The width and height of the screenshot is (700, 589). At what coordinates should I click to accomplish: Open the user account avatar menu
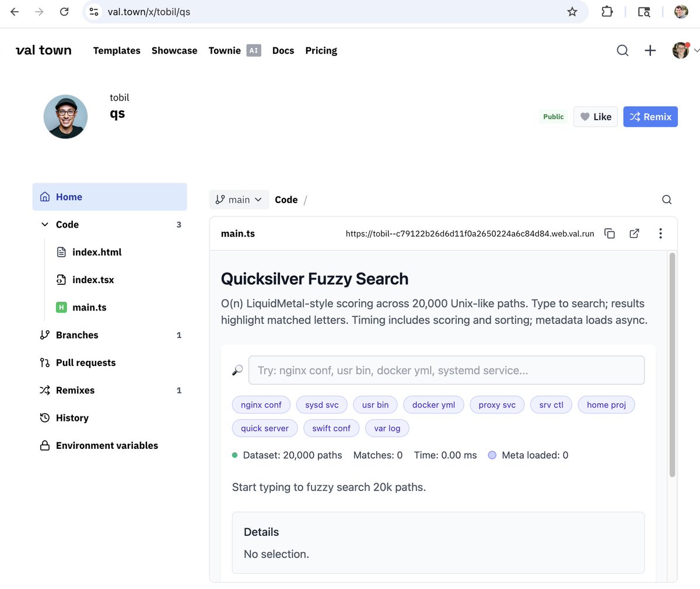point(681,50)
